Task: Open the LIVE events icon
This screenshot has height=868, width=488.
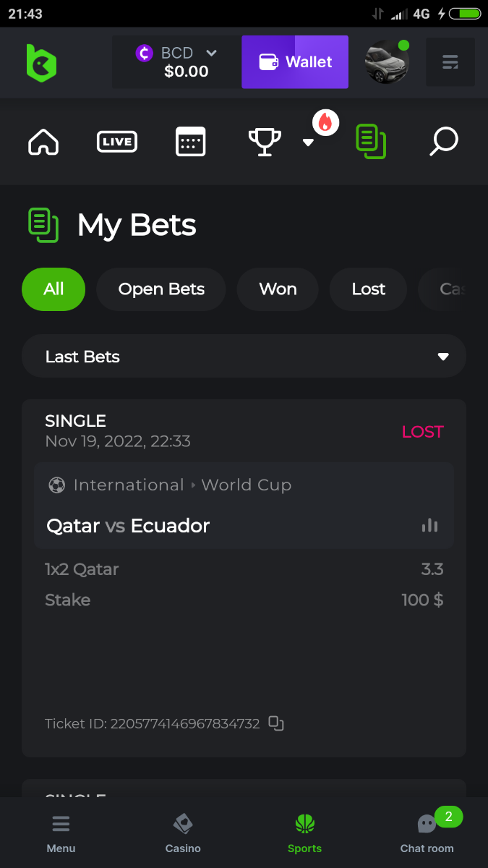Action: click(117, 142)
